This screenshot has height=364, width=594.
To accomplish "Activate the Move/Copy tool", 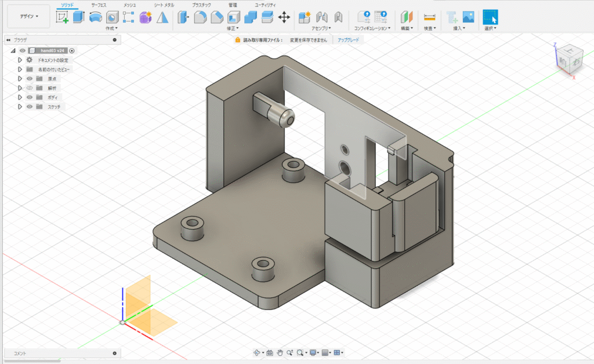I will tap(284, 17).
